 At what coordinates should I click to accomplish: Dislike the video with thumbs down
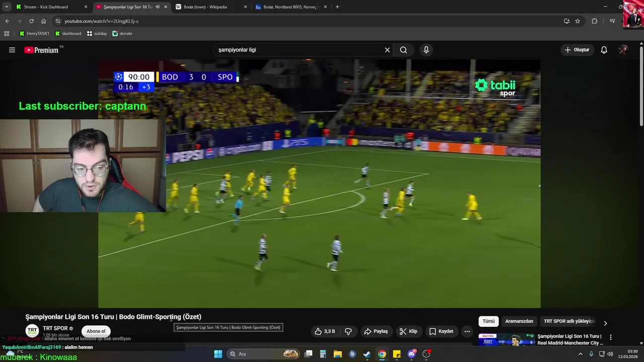[x=348, y=331]
